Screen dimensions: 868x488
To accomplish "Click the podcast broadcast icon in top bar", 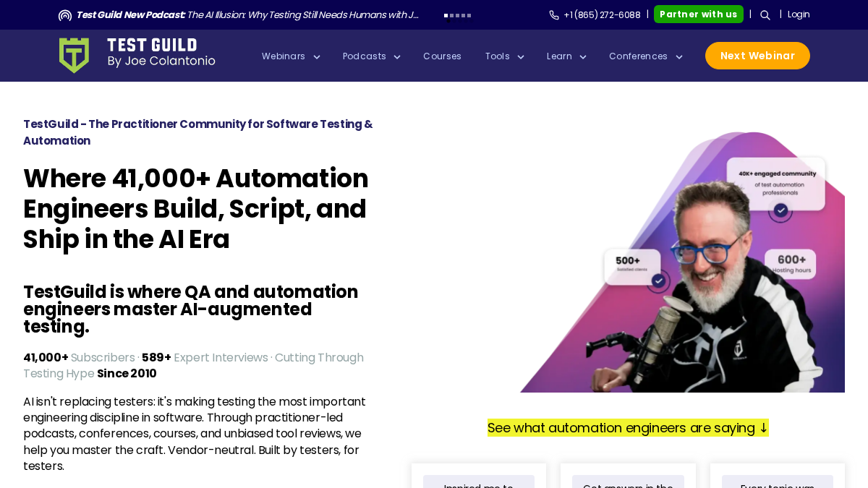I will pyautogui.click(x=65, y=15).
